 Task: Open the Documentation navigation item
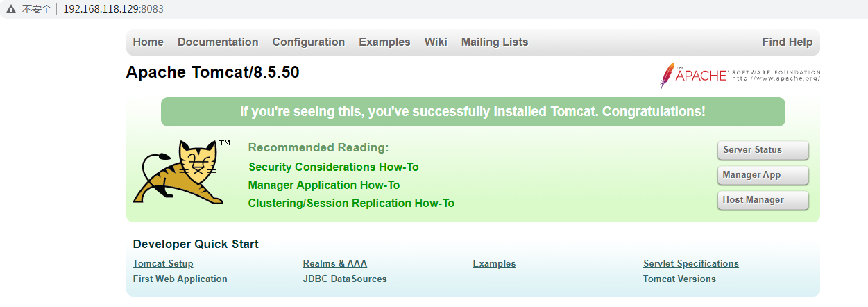218,42
